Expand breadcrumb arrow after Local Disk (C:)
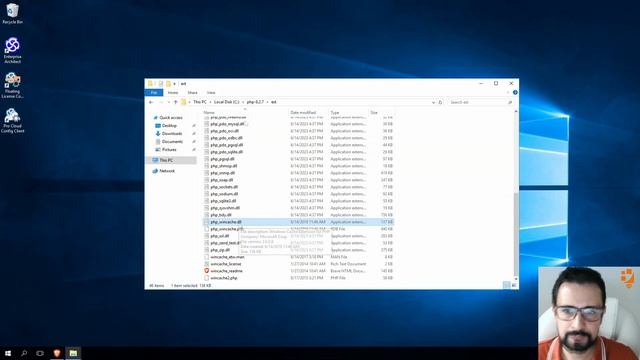Viewport: 640px width, 360px height. pyautogui.click(x=242, y=102)
